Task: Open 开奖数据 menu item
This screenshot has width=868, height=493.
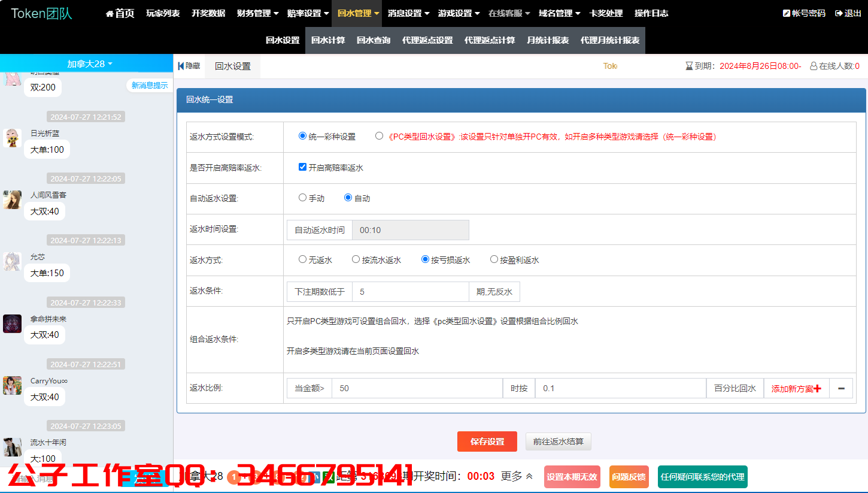Action: (x=208, y=13)
